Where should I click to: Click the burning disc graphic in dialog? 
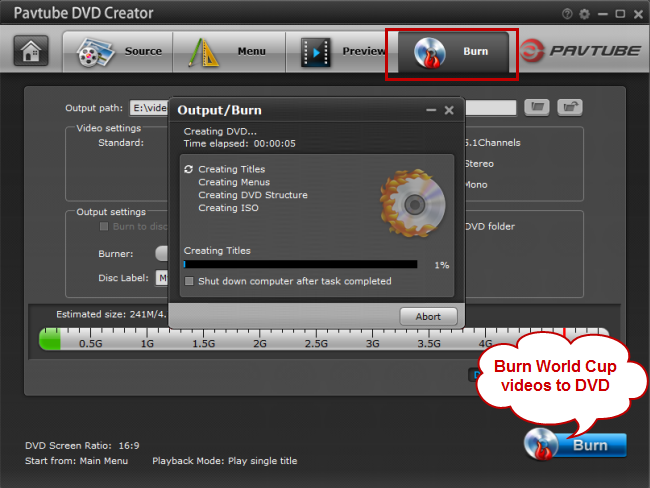[x=412, y=203]
